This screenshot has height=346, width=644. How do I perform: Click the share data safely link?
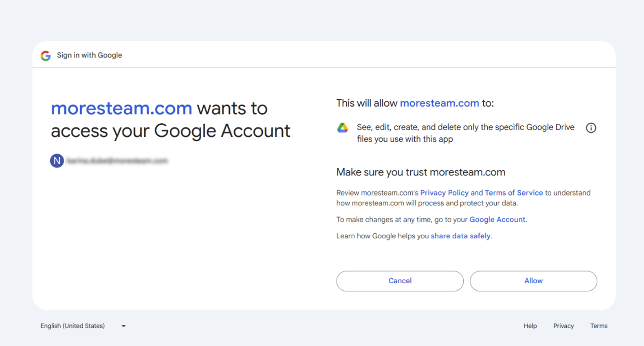tap(461, 236)
